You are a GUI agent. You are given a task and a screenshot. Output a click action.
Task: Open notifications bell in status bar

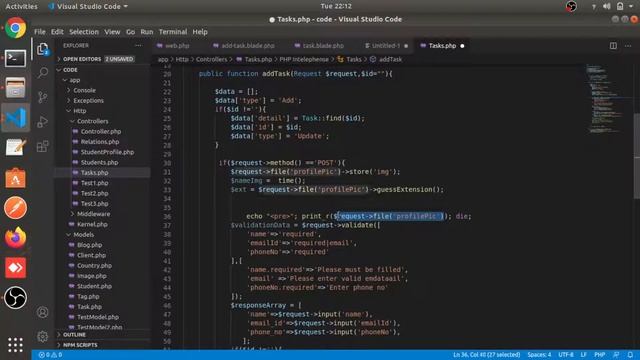(x=630, y=355)
